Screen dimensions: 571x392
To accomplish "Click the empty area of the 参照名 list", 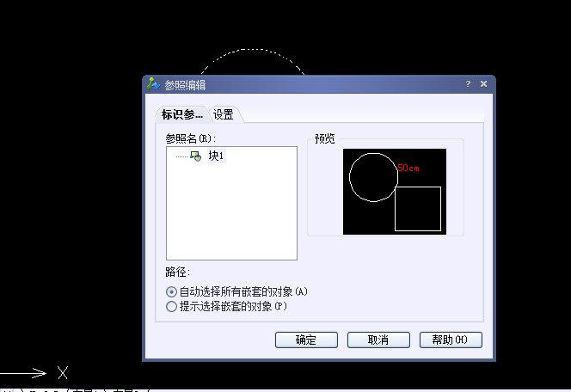I will [x=231, y=215].
